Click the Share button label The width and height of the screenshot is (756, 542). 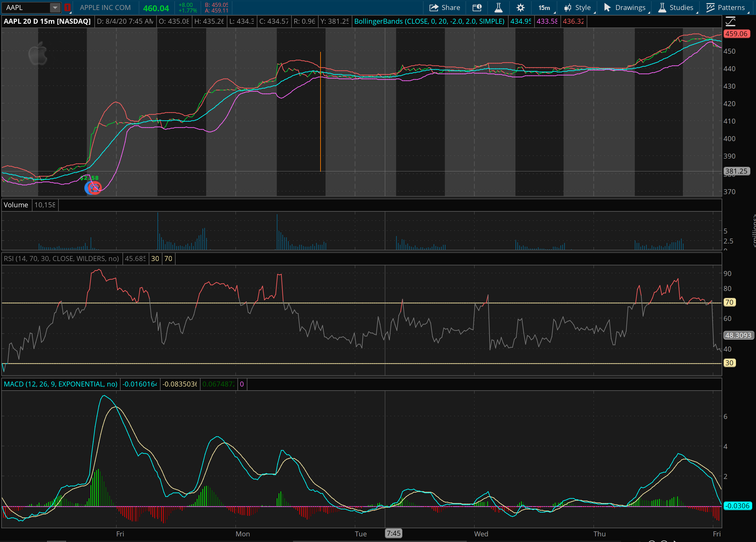[x=450, y=8]
